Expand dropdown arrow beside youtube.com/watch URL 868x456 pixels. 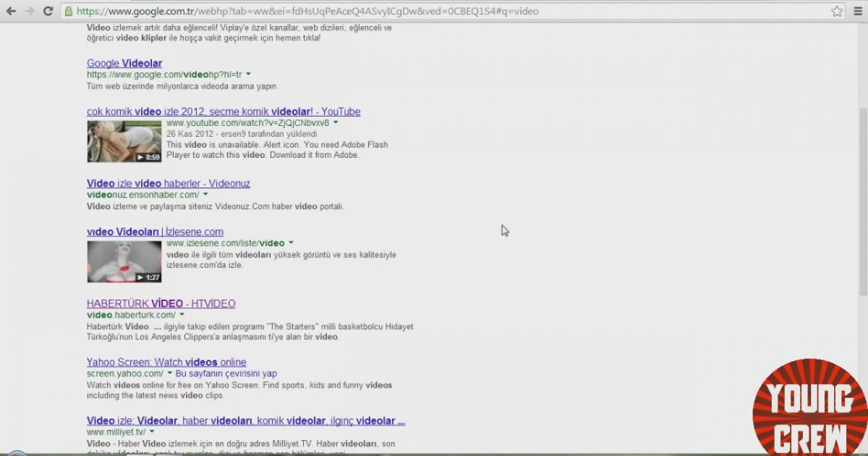click(336, 123)
